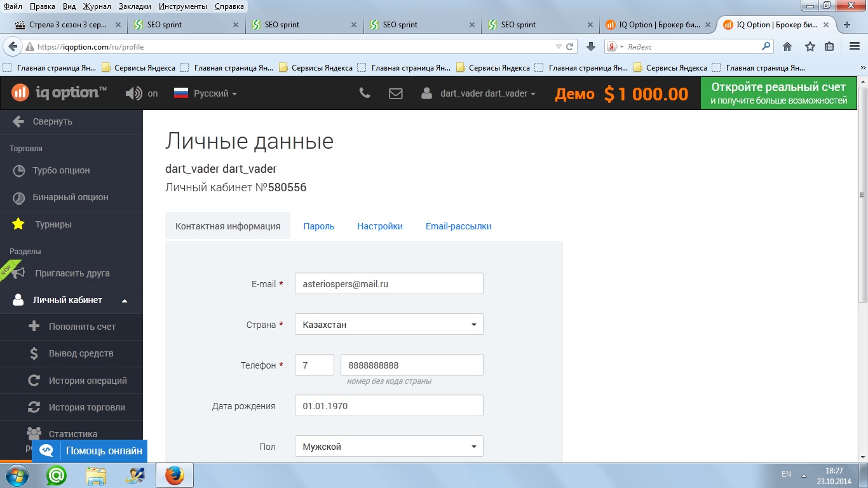Open Турниры star item
The image size is (868, 488).
pos(71,224)
